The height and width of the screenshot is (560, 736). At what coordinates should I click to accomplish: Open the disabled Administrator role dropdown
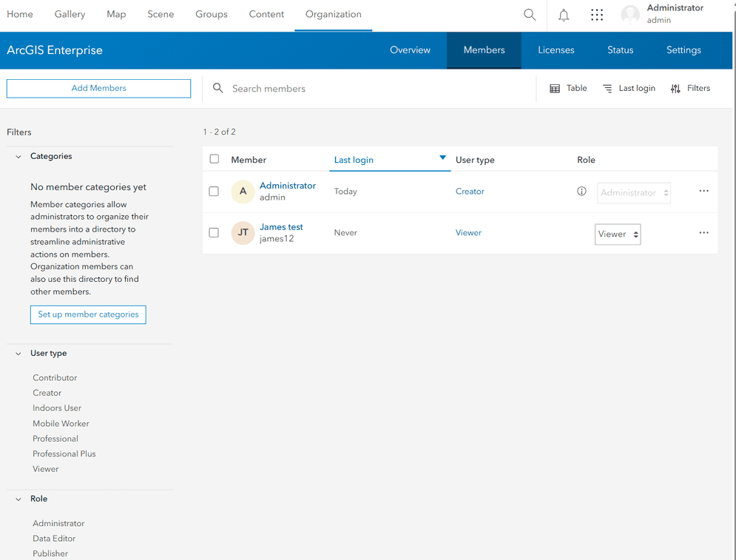[x=634, y=193]
